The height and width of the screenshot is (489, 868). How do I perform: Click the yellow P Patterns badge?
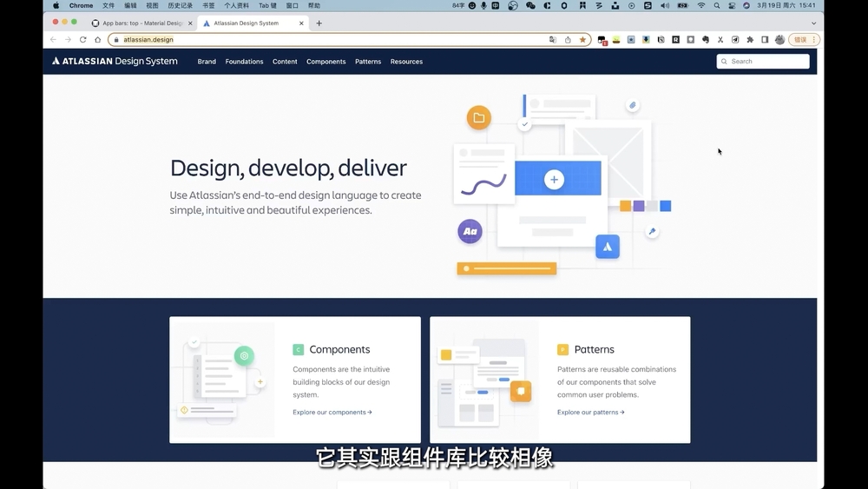[562, 349]
